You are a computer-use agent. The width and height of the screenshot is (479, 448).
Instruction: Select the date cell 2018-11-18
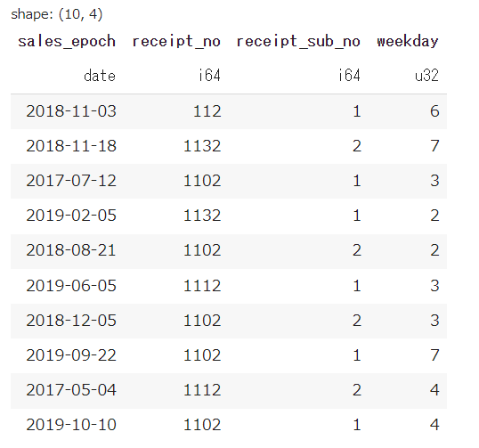point(71,146)
